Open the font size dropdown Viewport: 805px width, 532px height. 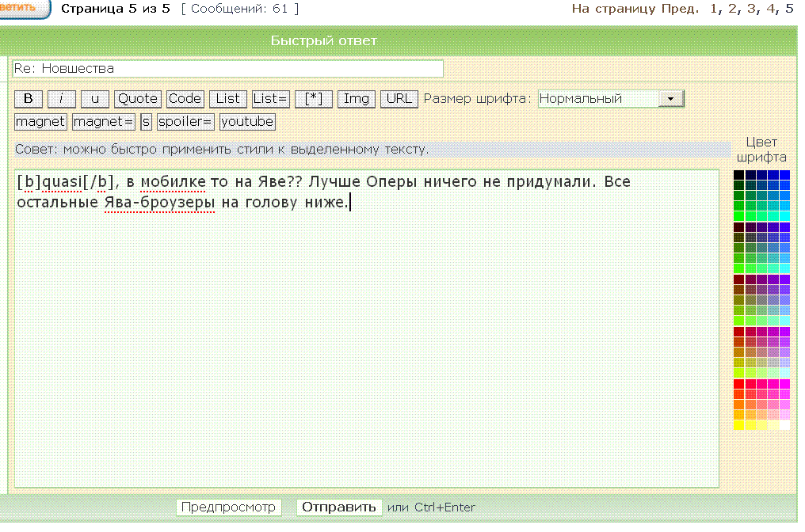click(x=610, y=99)
